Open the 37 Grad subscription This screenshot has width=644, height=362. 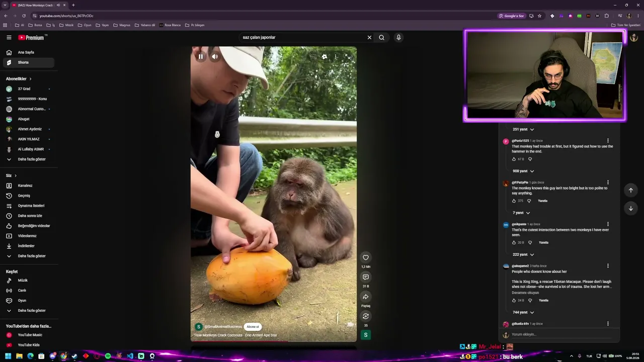pos(29,89)
